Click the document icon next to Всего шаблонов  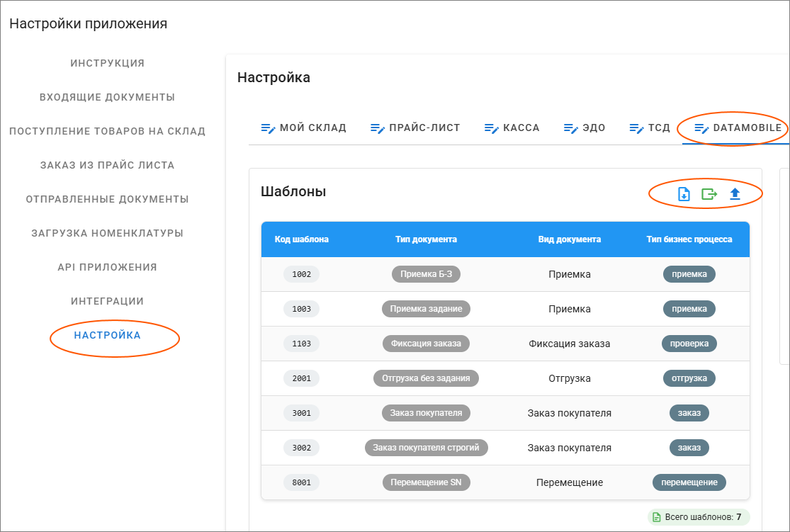pos(656,517)
